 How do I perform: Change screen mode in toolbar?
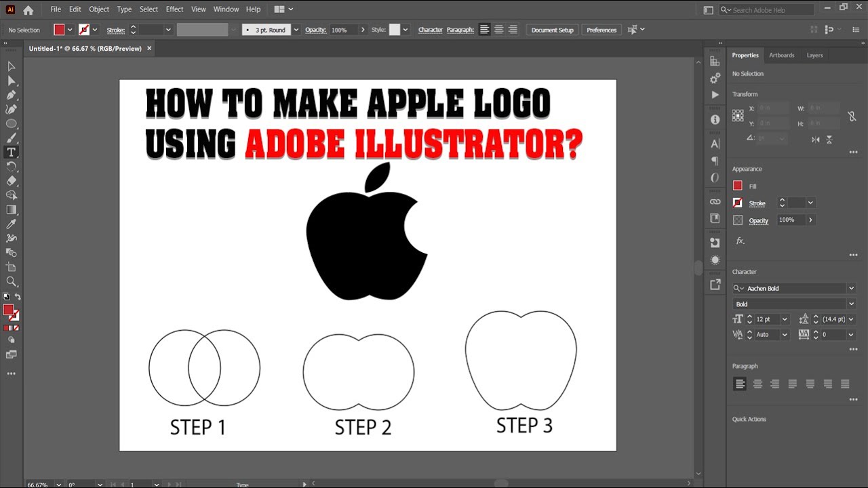11,354
